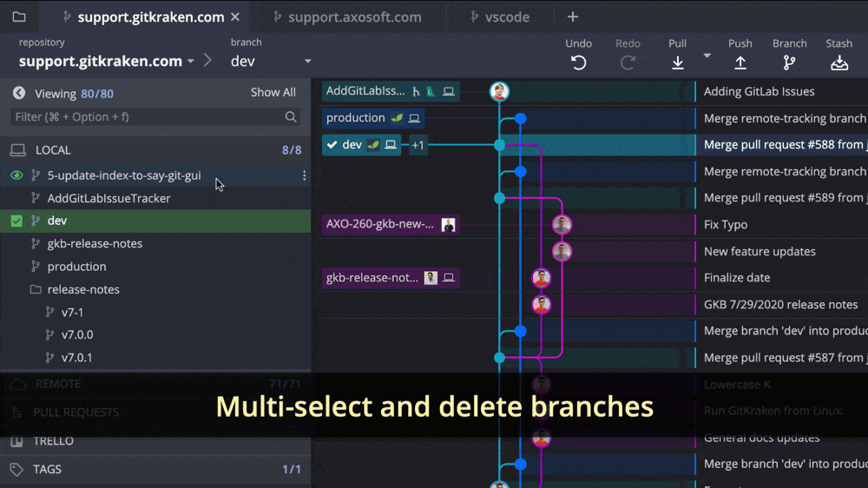Screen dimensions: 868x488
Task: Create a branch via the Branch icon
Action: pyautogui.click(x=789, y=63)
